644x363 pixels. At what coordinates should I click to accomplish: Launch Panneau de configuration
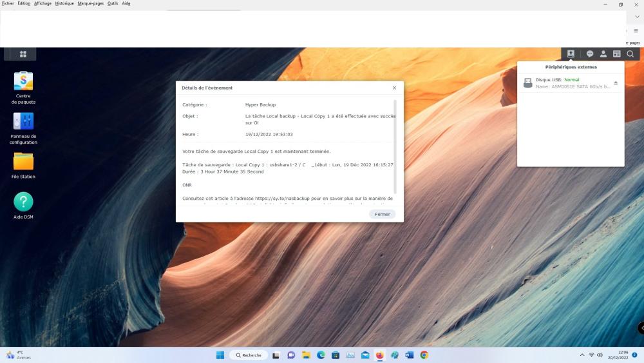23,121
